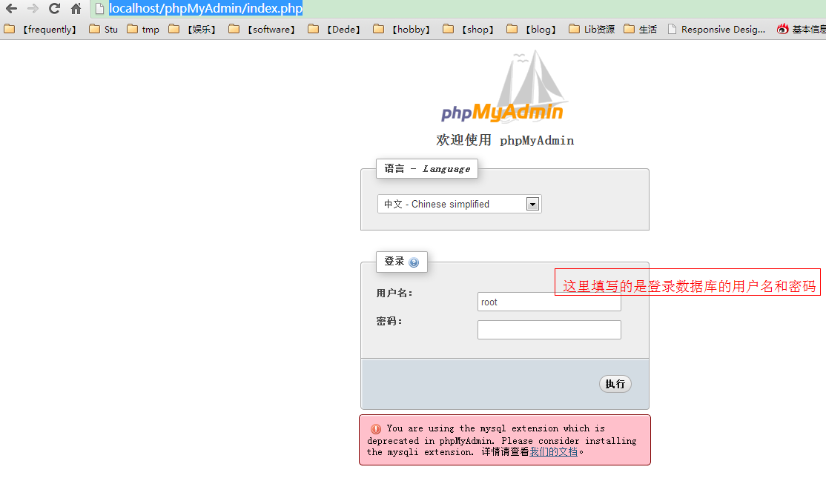Click the 用户名: label
The width and height of the screenshot is (826, 504).
[x=394, y=294]
